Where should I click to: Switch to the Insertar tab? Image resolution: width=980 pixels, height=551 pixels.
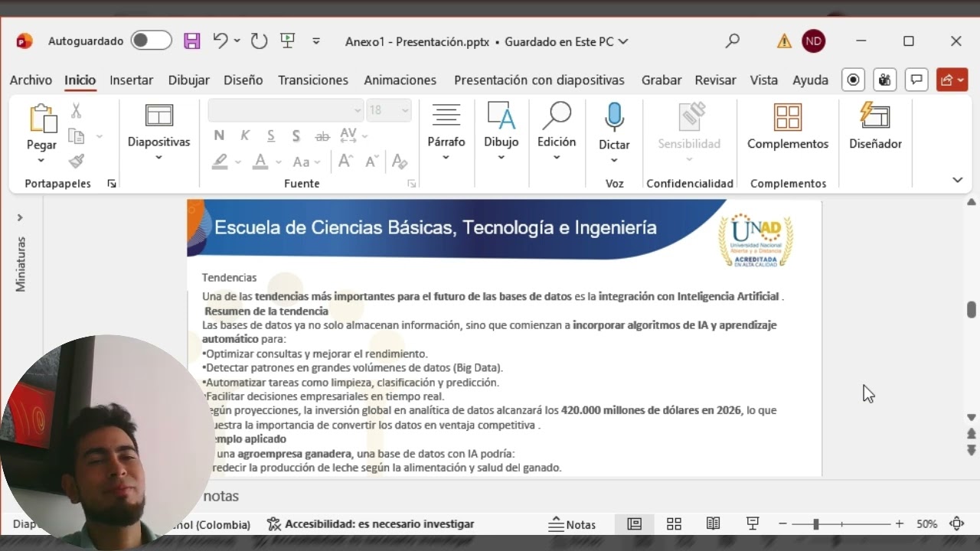[131, 80]
